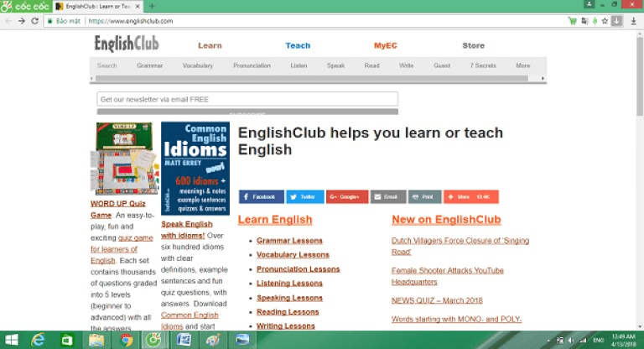Open the New on EnglishClub heading link

446,220
